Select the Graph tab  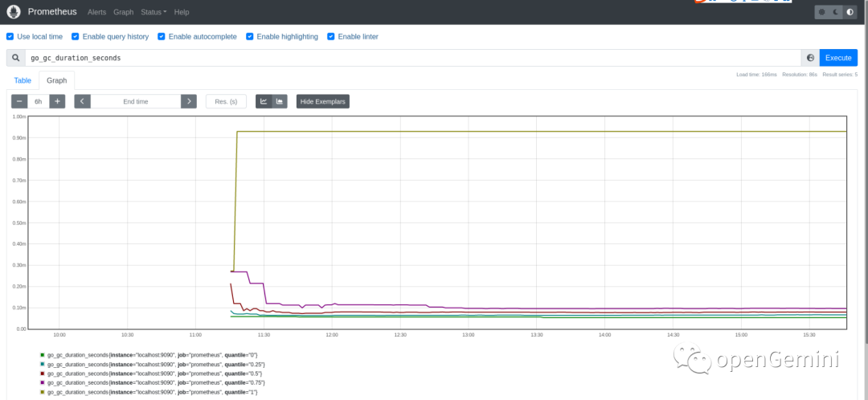coord(56,80)
